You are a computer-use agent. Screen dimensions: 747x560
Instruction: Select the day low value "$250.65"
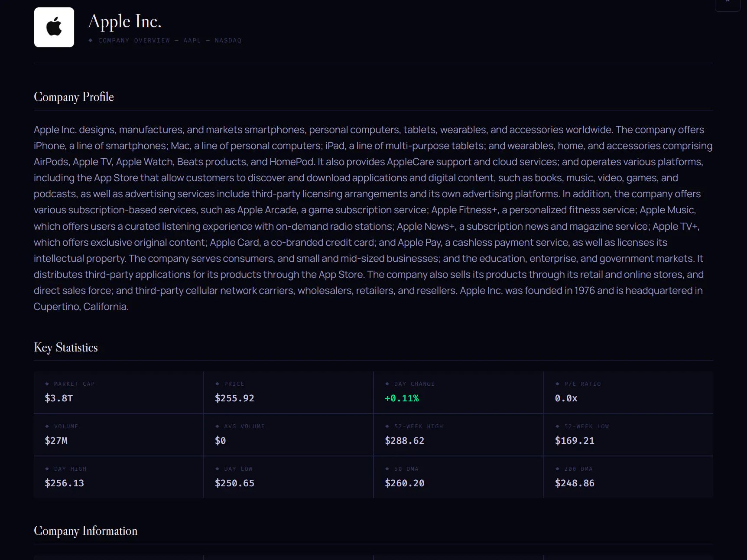pyautogui.click(x=234, y=483)
